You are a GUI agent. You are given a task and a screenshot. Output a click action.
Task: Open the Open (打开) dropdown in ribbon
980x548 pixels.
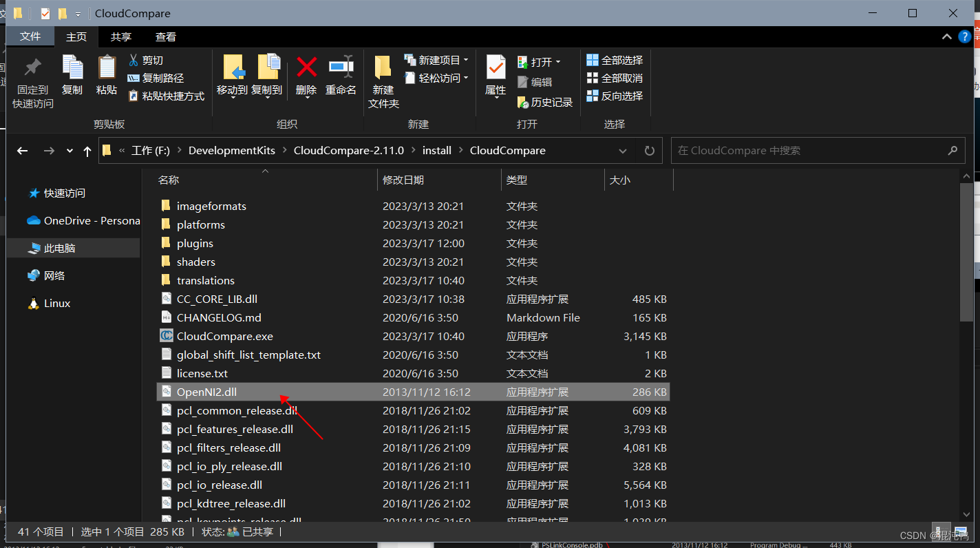click(539, 62)
